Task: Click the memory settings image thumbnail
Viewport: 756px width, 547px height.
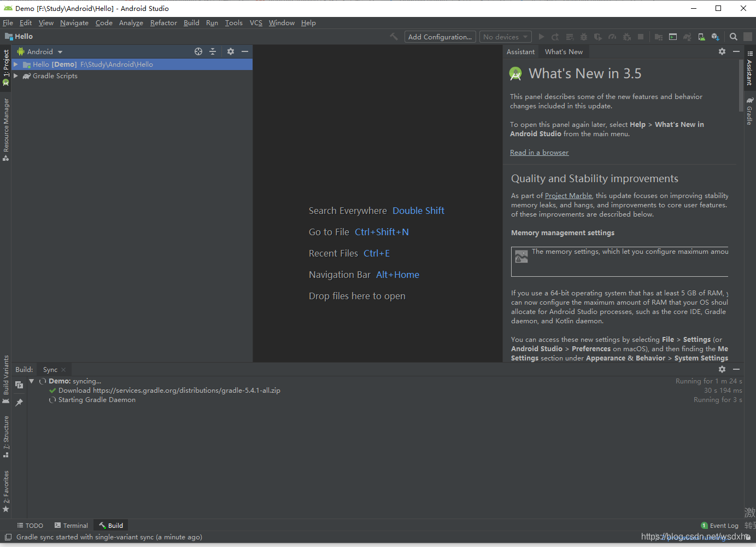Action: coord(521,256)
